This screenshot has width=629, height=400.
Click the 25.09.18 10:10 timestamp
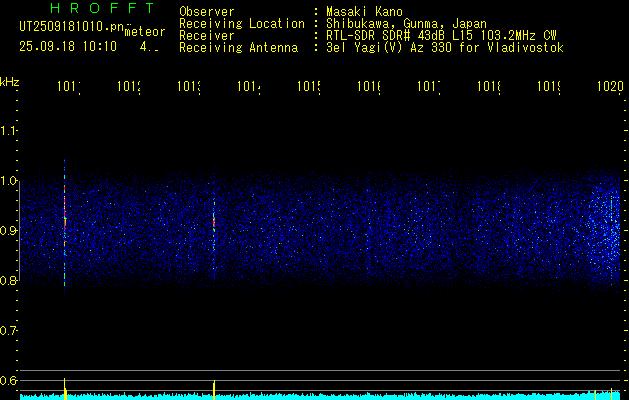click(x=67, y=46)
